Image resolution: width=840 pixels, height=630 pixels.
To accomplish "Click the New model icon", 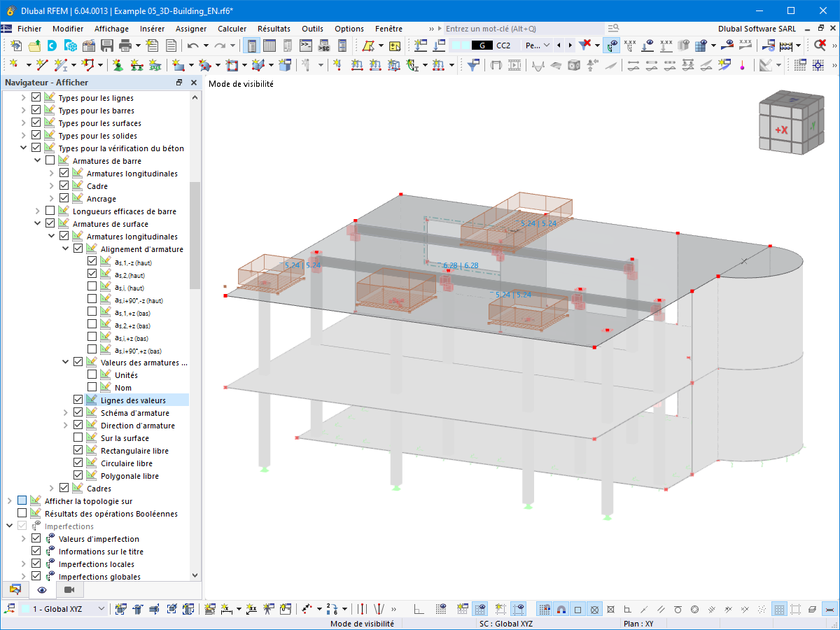I will pos(16,45).
